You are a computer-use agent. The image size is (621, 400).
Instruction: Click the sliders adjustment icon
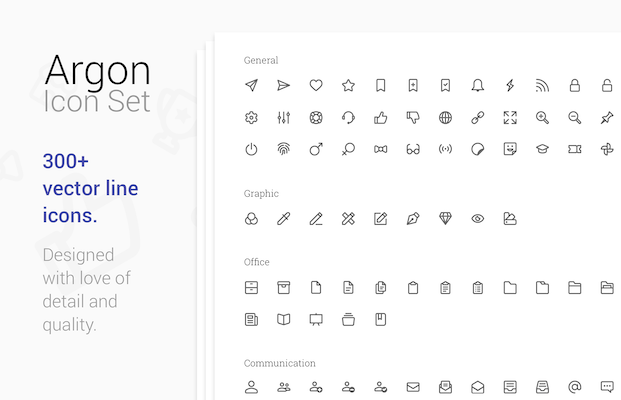284,118
